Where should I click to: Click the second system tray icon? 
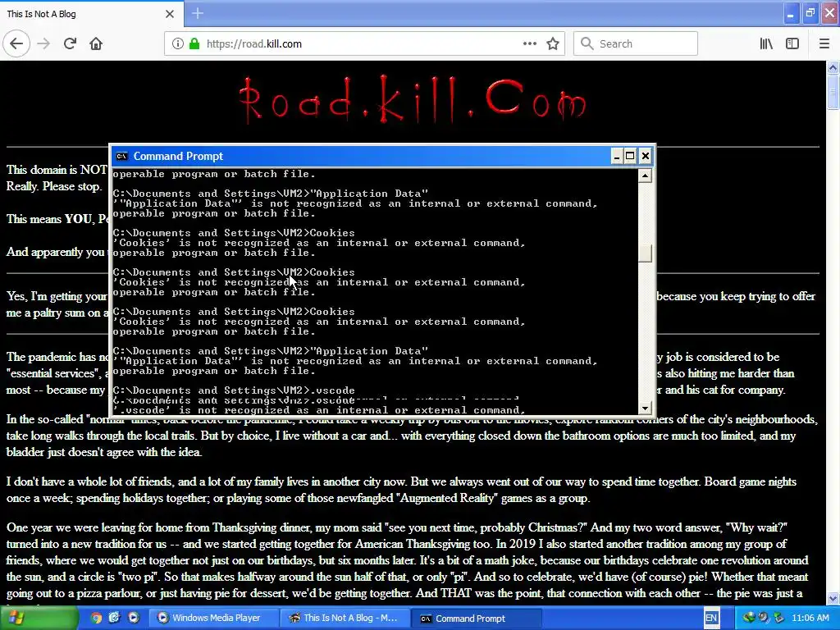(x=764, y=619)
